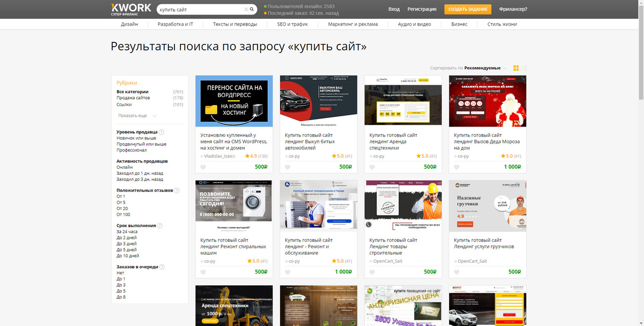
Task: Open help icon beside Срок выполнения
Action: pyautogui.click(x=160, y=226)
